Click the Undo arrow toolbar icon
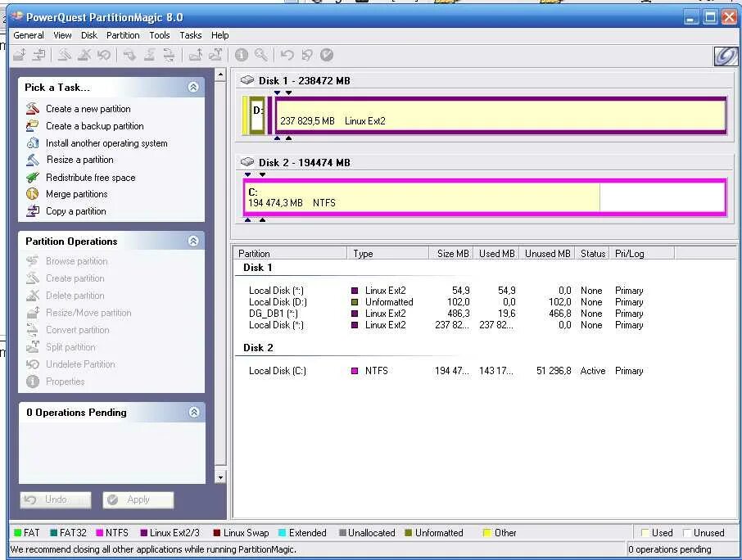Viewport: 742px width, 560px height. [287, 55]
